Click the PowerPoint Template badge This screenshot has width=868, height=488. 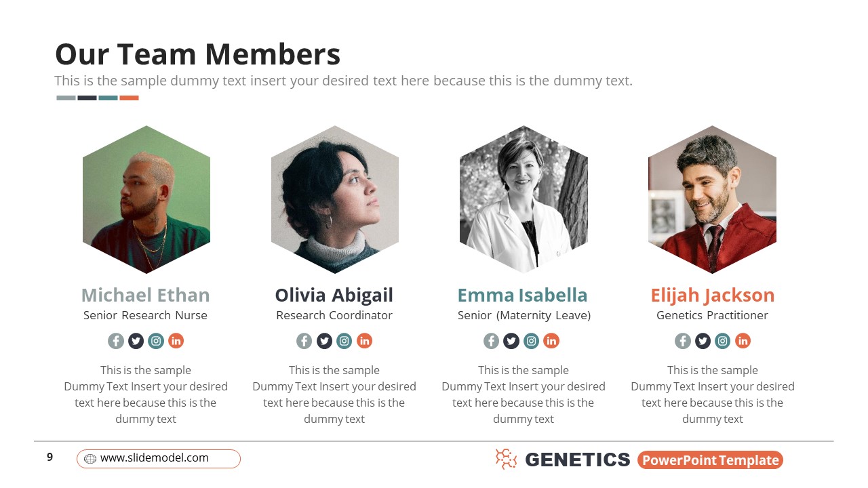pos(710,460)
